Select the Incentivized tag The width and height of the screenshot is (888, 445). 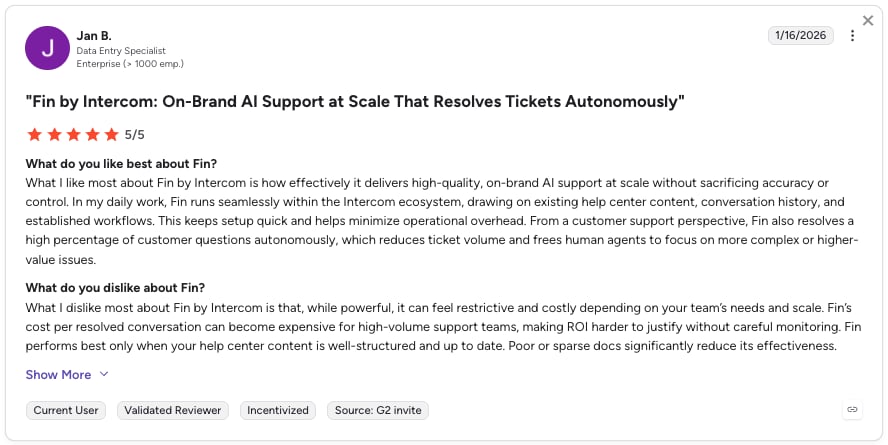(x=278, y=410)
